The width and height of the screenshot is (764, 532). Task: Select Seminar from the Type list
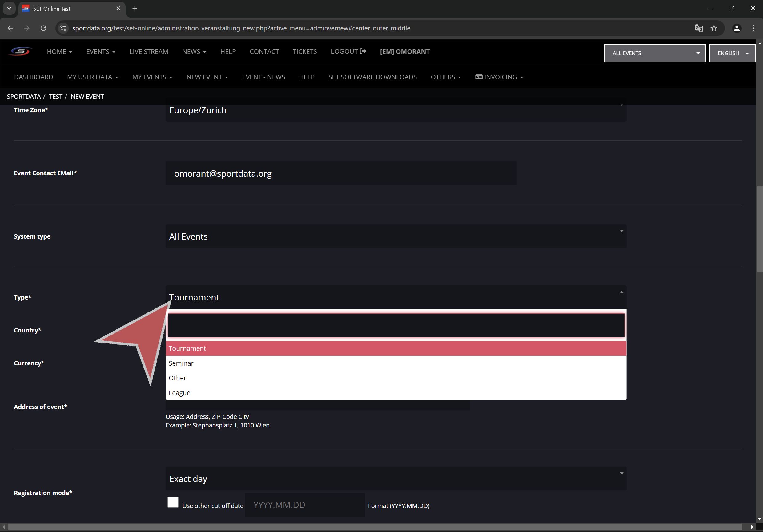click(181, 363)
